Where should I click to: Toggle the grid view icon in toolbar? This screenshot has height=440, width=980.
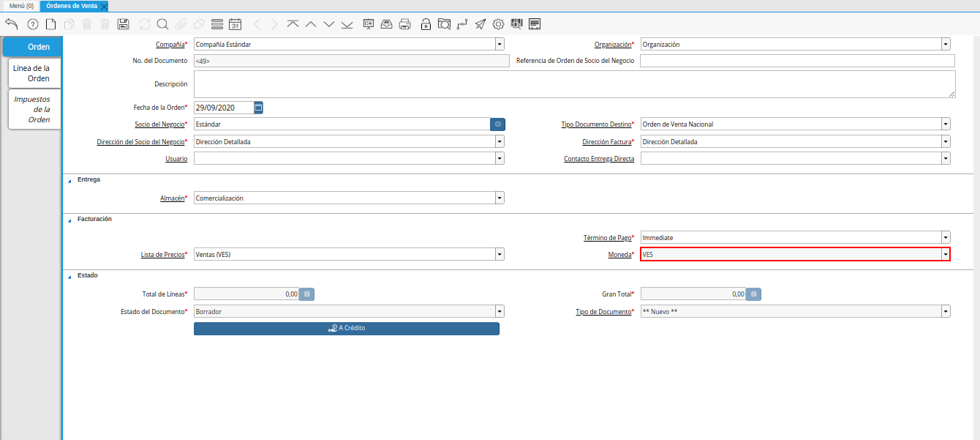click(x=216, y=24)
